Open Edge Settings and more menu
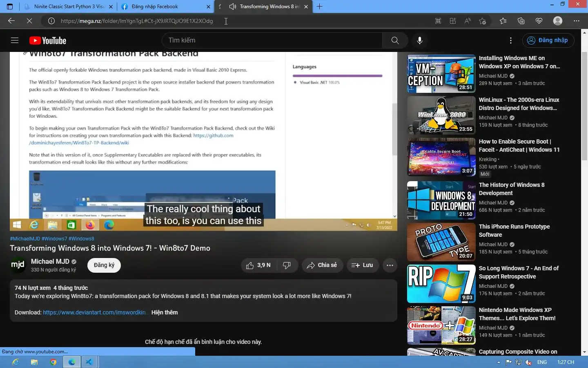 click(x=577, y=21)
